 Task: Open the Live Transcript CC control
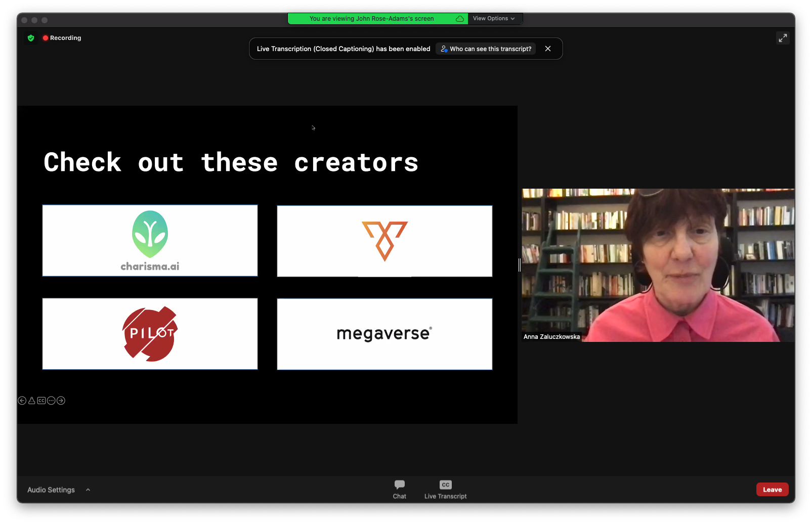(445, 490)
